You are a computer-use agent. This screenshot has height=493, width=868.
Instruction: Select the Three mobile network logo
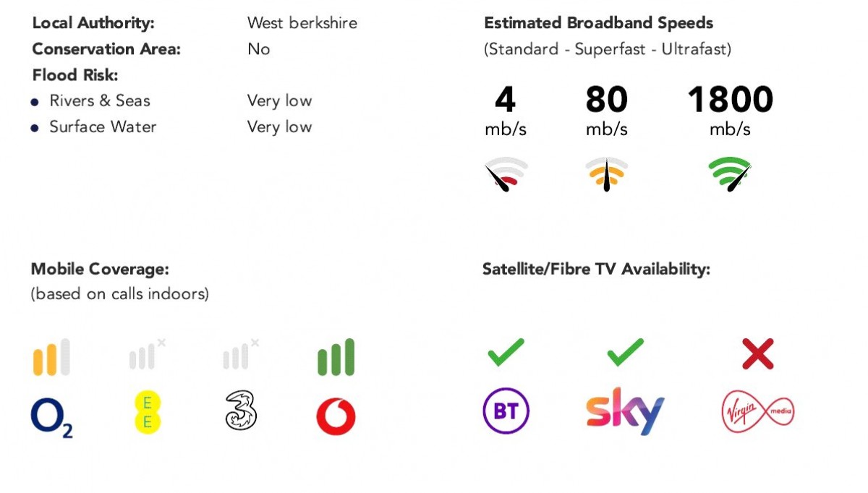pyautogui.click(x=241, y=411)
